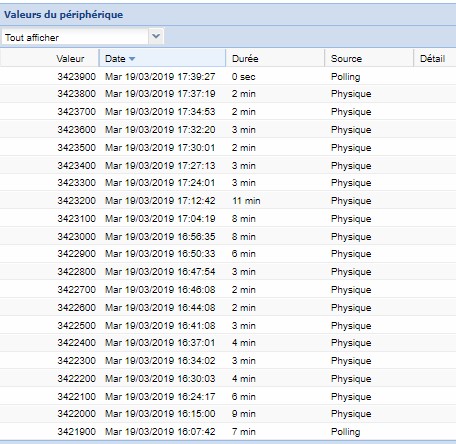
Task: Click the Détail column header
Action: point(435,59)
